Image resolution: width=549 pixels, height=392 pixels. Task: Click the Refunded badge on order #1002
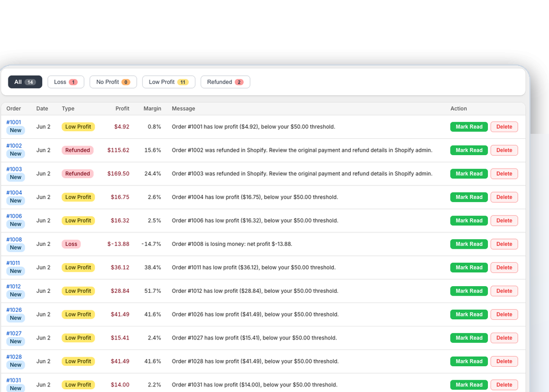coord(77,150)
